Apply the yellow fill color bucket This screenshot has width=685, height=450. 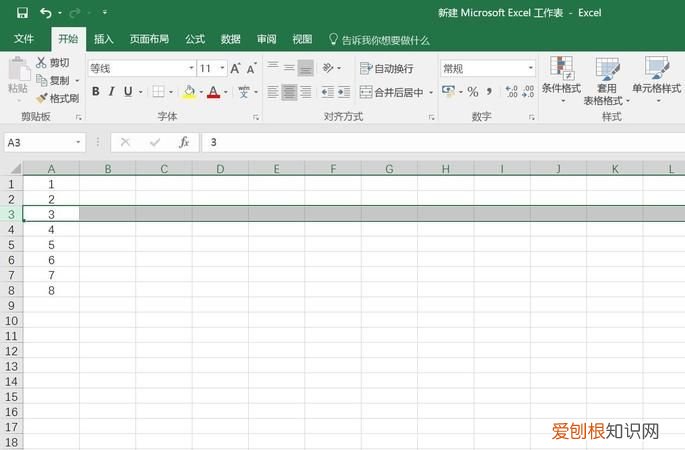coord(189,92)
